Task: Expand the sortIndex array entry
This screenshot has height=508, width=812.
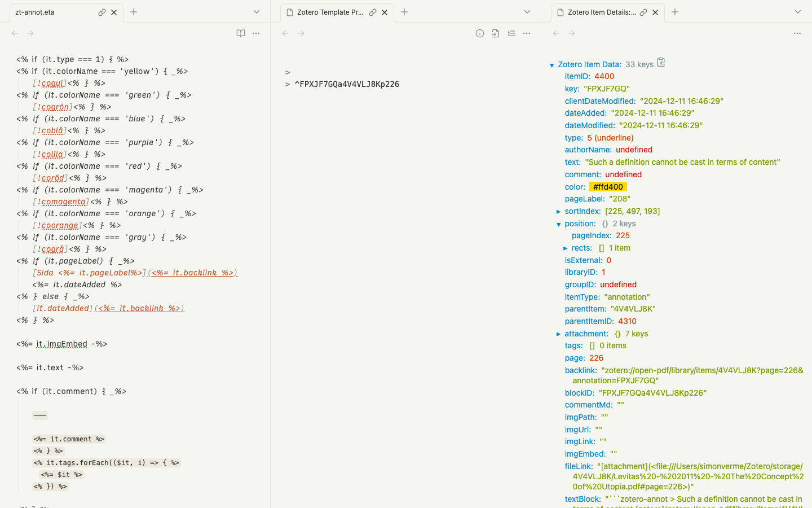Action: (559, 212)
